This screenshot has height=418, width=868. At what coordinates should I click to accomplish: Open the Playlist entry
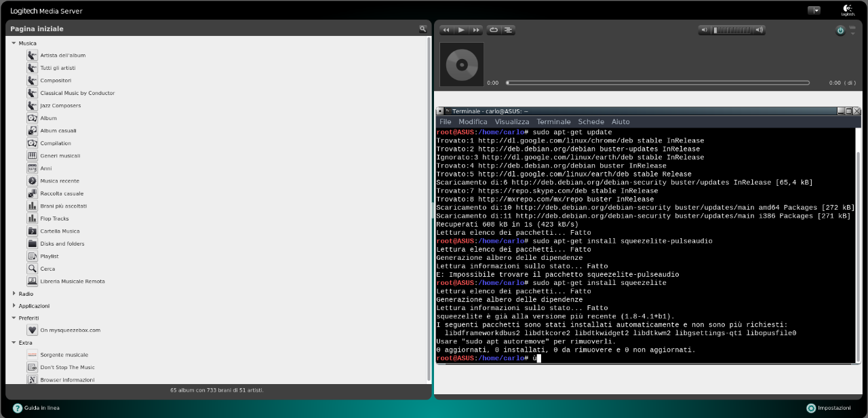(x=50, y=256)
